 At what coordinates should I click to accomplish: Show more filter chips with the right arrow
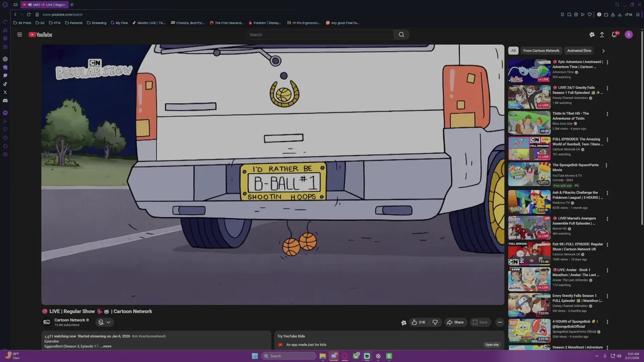click(x=603, y=51)
